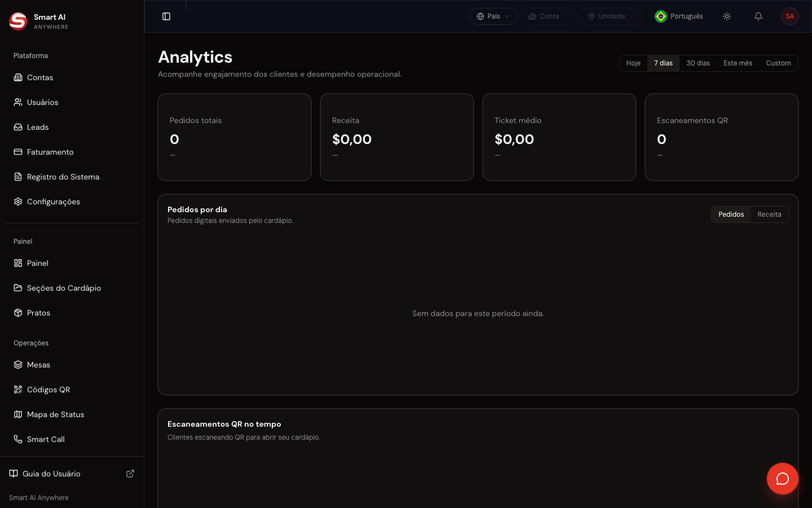Open the Conta dropdown

[x=549, y=16]
